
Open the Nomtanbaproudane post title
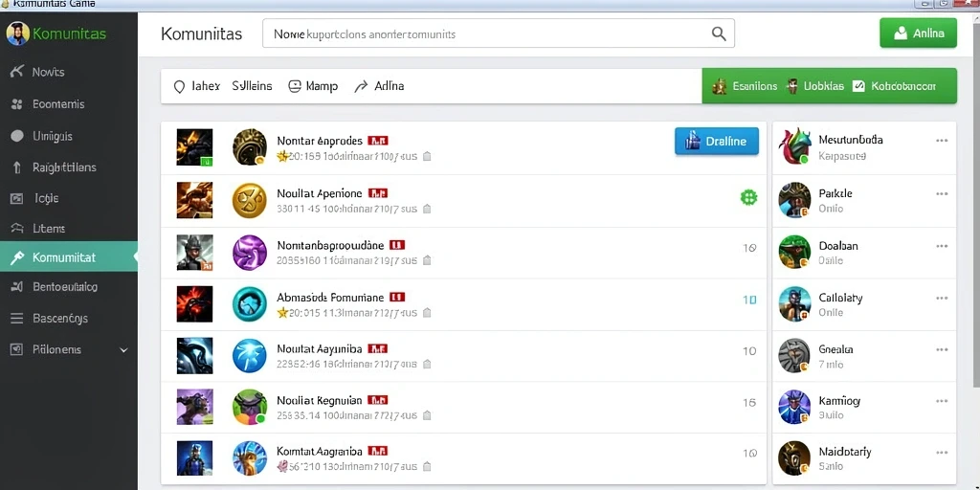coord(330,246)
